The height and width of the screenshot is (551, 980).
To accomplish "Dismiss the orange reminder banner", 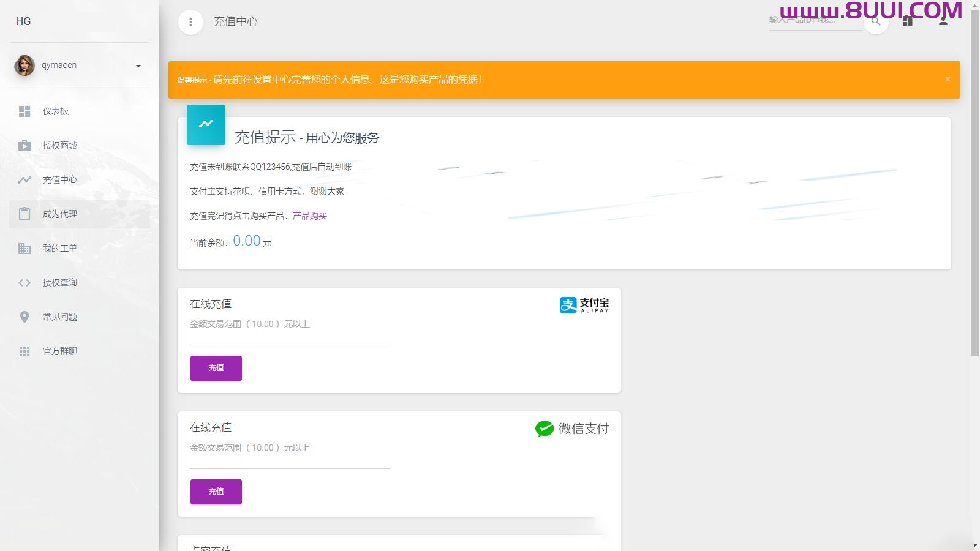I will pos(947,79).
